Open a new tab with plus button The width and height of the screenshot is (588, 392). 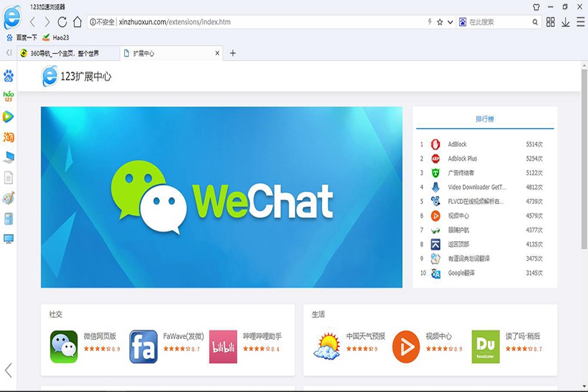click(x=233, y=53)
